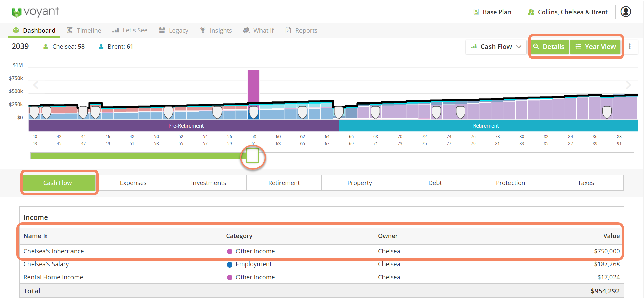644x298 pixels.
Task: Click the Base Plan document icon
Action: pyautogui.click(x=476, y=12)
